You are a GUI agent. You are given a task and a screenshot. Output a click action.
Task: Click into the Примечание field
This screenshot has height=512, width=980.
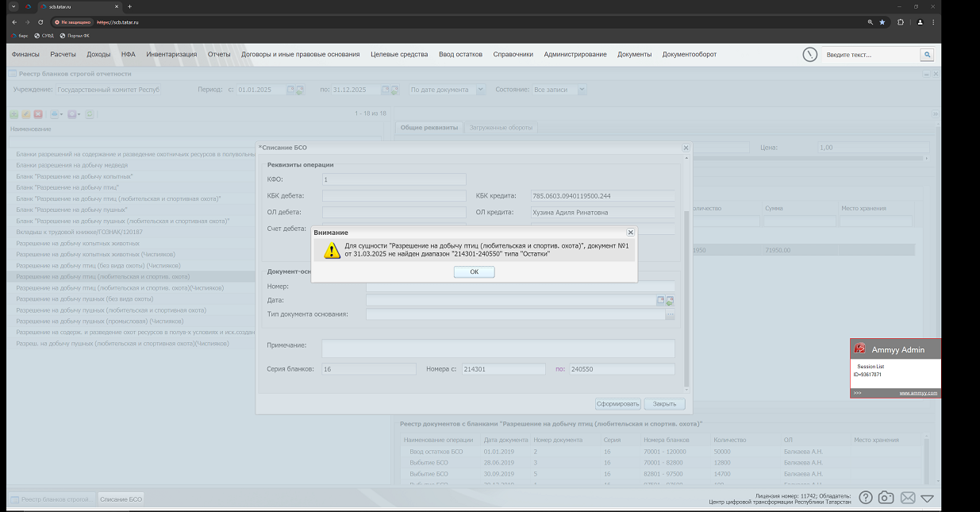tap(498, 348)
